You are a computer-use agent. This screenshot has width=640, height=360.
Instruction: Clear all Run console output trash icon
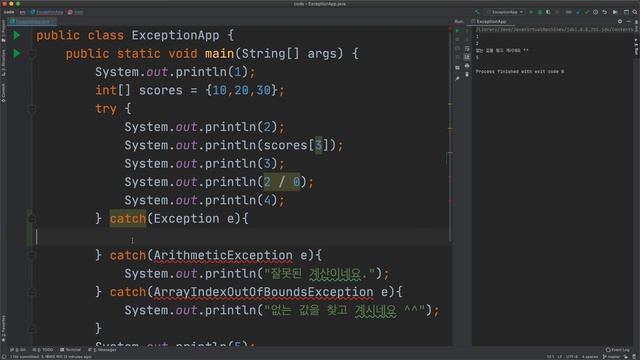pos(467,74)
